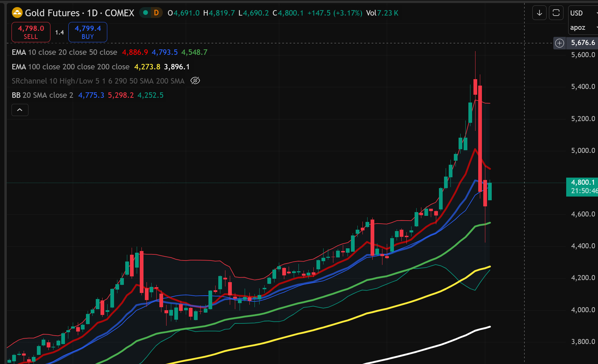Open the apoz unit dropdown
598x364 pixels.
[583, 28]
